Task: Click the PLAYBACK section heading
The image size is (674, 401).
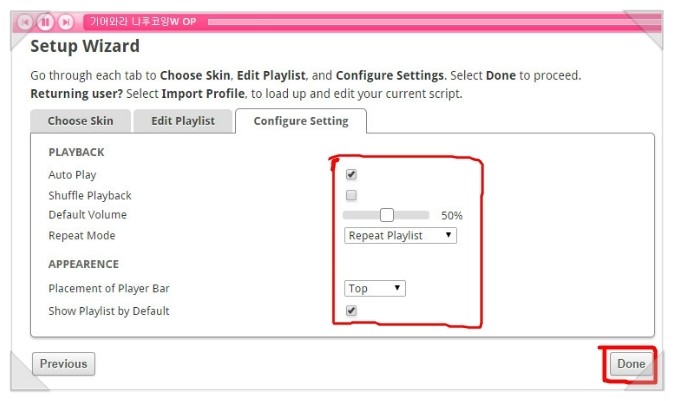Action: [77, 152]
